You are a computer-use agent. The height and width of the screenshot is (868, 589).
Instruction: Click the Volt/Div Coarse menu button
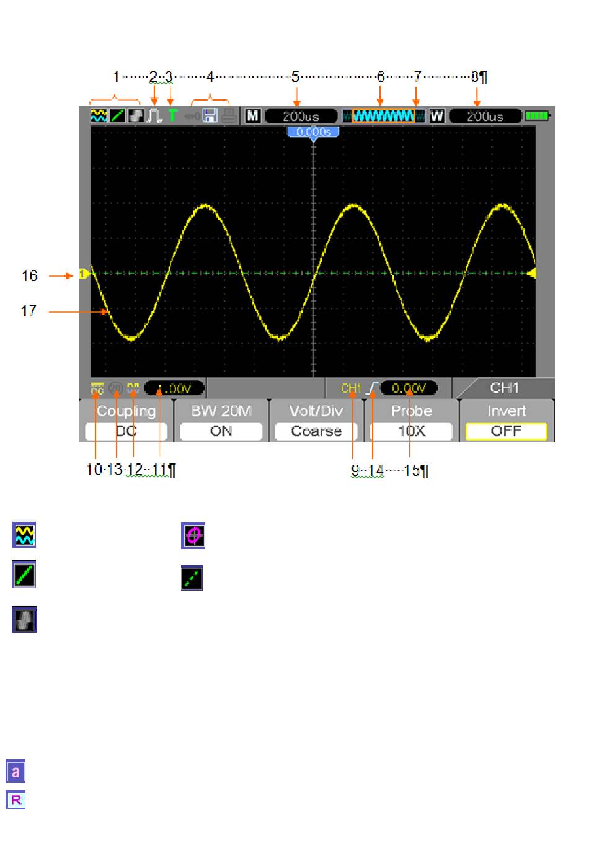(316, 421)
